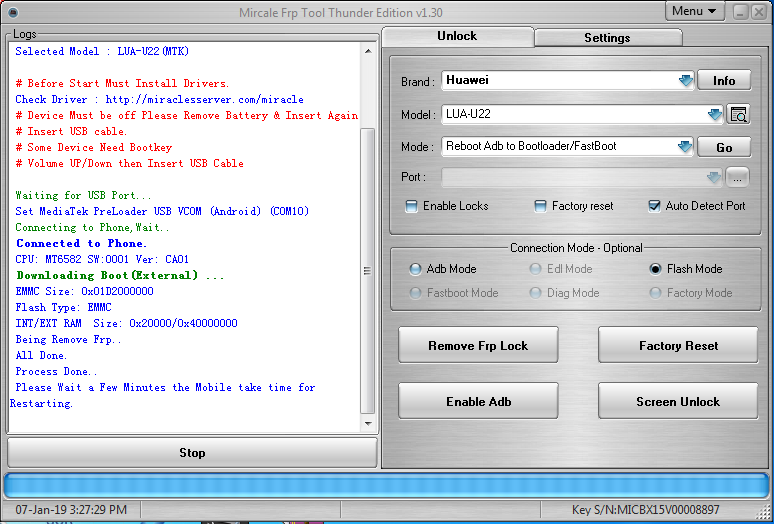Click the Reboot Adb to Bootloader/FastBoot mode field
This screenshot has height=524, width=774.
click(x=567, y=147)
